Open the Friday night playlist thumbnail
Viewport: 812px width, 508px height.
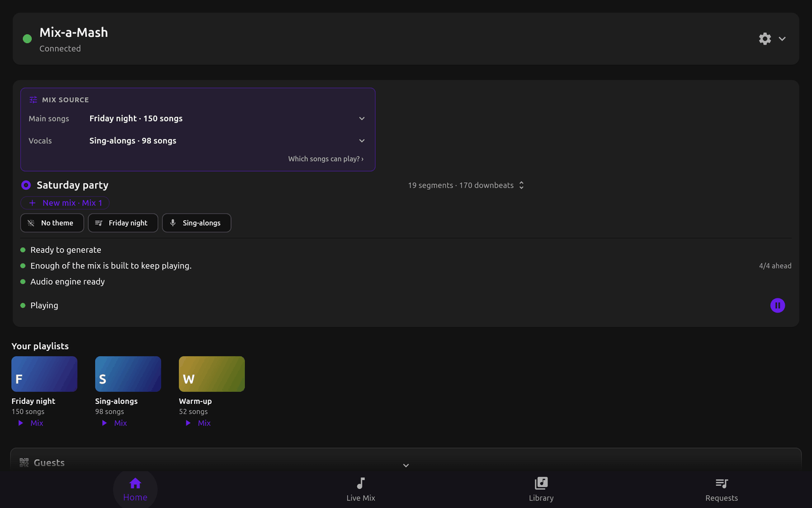(44, 374)
